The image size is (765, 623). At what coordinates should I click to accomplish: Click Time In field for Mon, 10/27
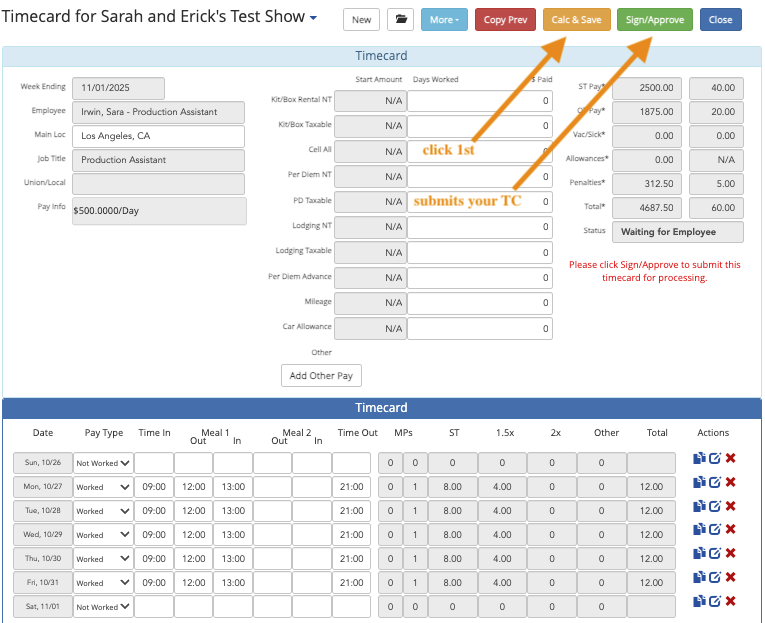[x=154, y=487]
